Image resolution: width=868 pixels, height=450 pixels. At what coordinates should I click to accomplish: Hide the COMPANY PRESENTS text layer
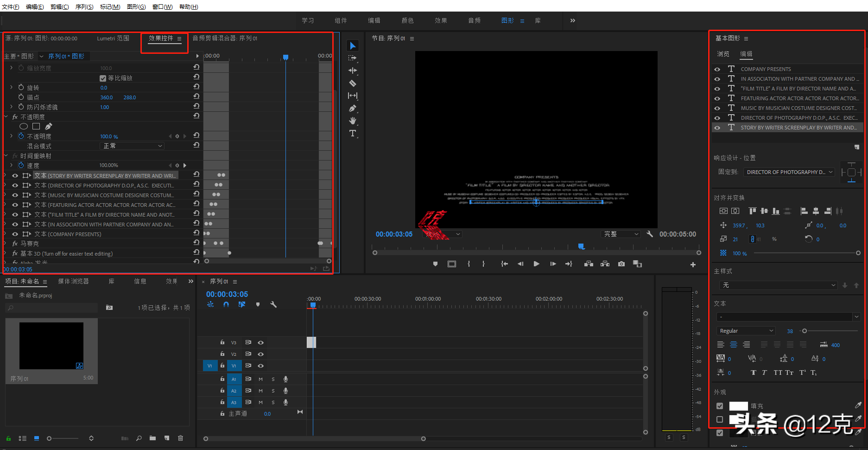717,69
